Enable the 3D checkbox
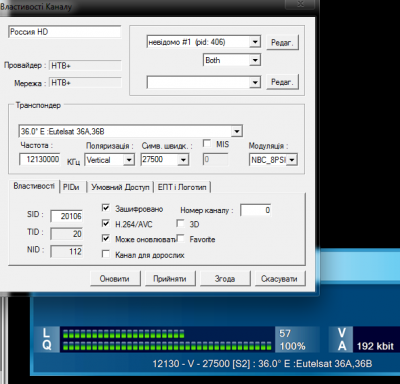 tap(180, 223)
